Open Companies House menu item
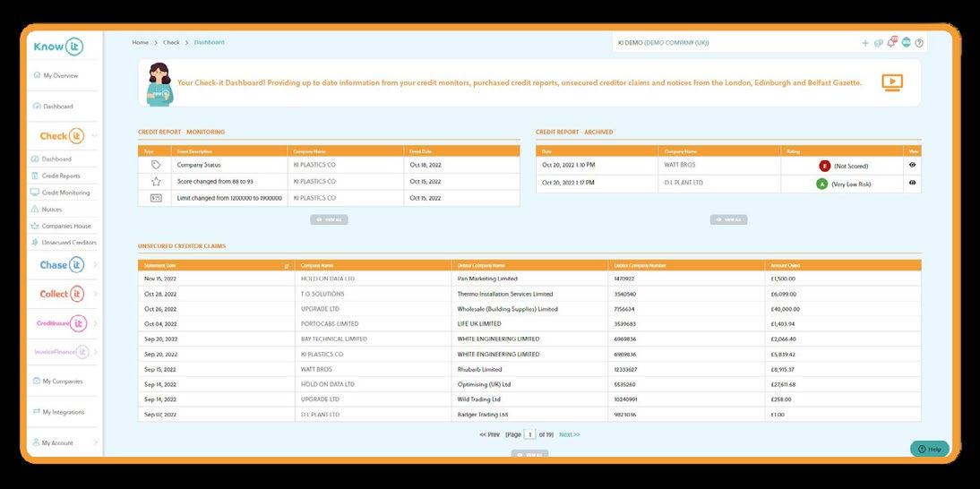Image resolution: width=980 pixels, height=489 pixels. click(66, 226)
